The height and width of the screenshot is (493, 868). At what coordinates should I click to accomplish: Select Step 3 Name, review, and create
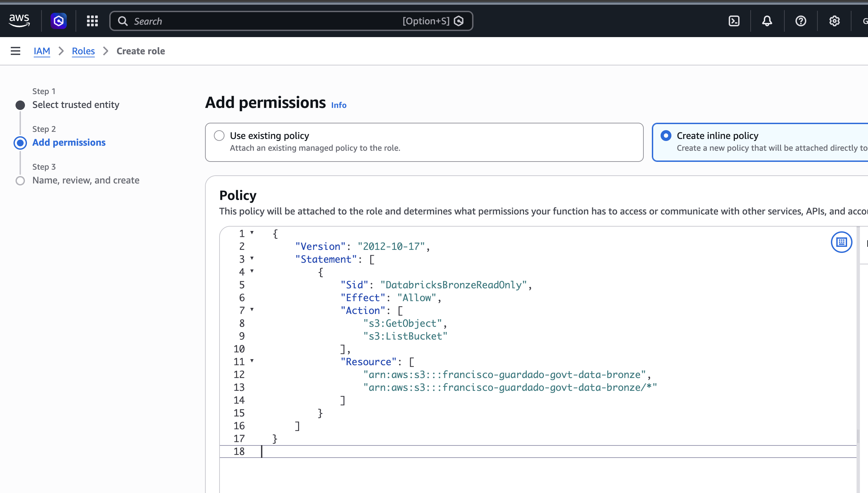click(86, 180)
